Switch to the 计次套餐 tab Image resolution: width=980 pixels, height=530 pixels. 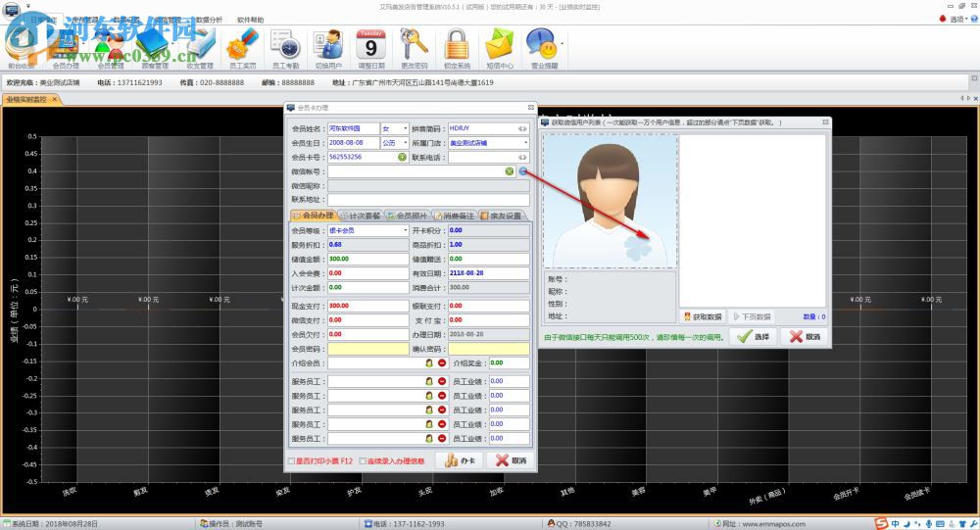point(360,216)
